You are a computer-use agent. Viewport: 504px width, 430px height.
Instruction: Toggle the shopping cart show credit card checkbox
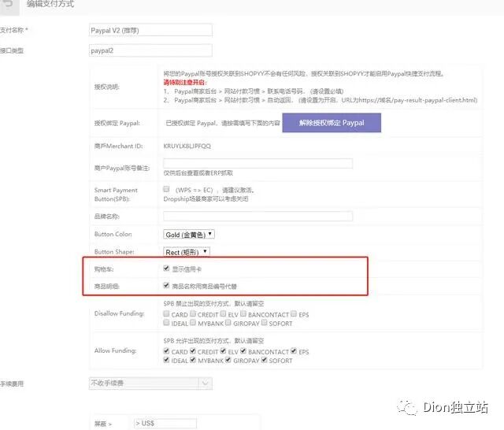click(166, 269)
